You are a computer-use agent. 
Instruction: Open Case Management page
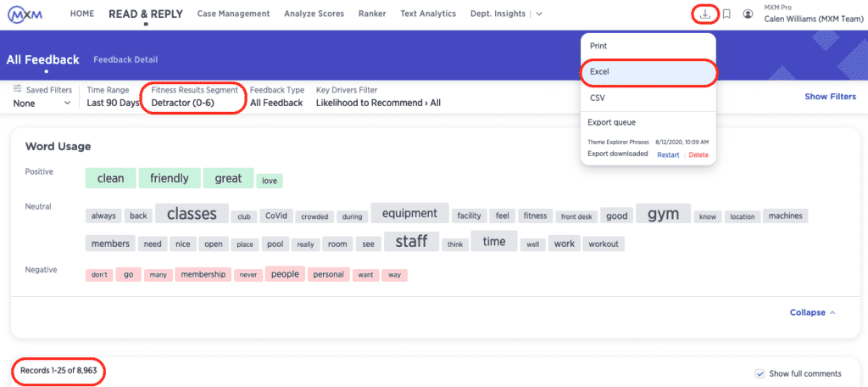coord(234,14)
